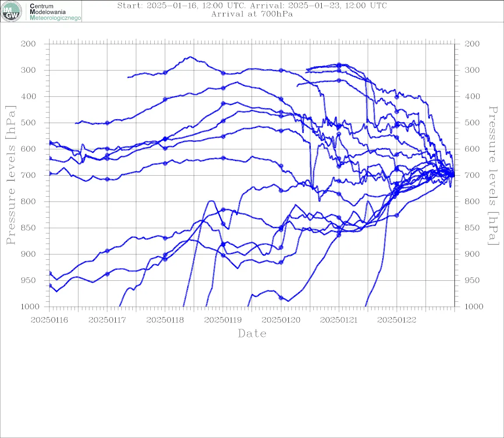Click the left axis 900 label

click(28, 254)
